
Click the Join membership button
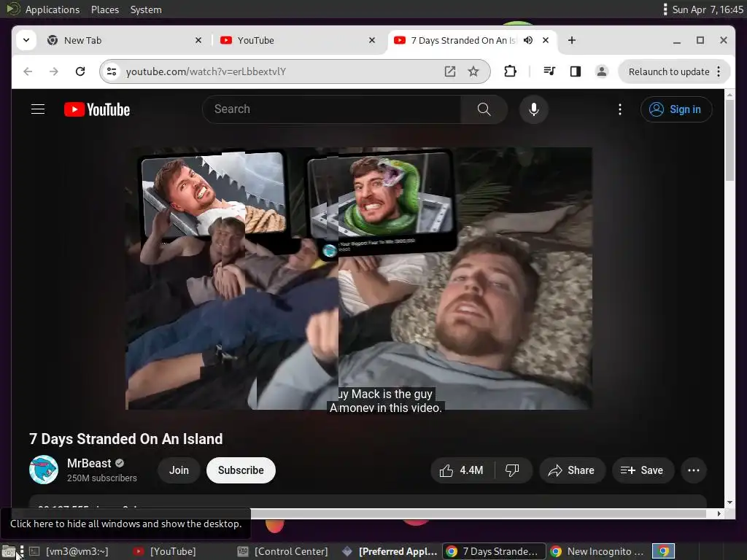click(179, 470)
